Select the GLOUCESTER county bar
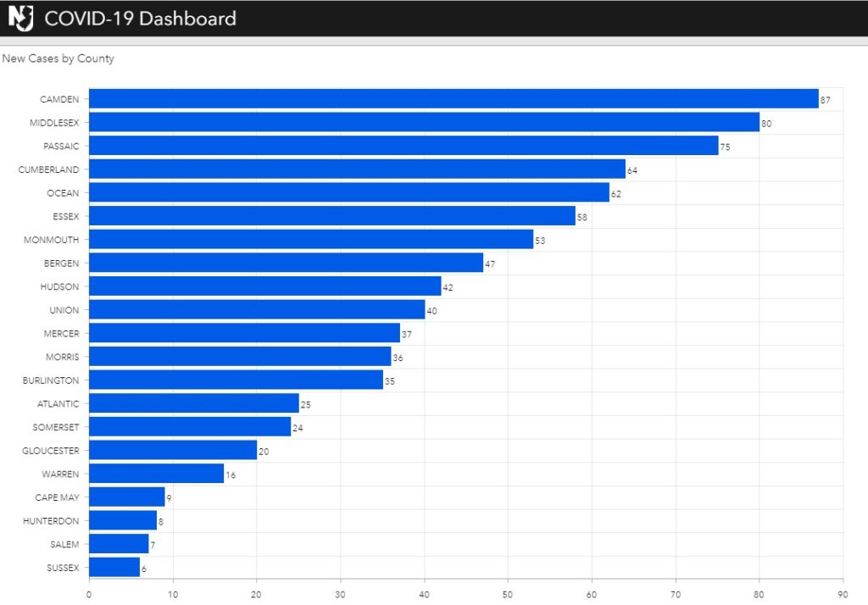The image size is (868, 605). 173,450
